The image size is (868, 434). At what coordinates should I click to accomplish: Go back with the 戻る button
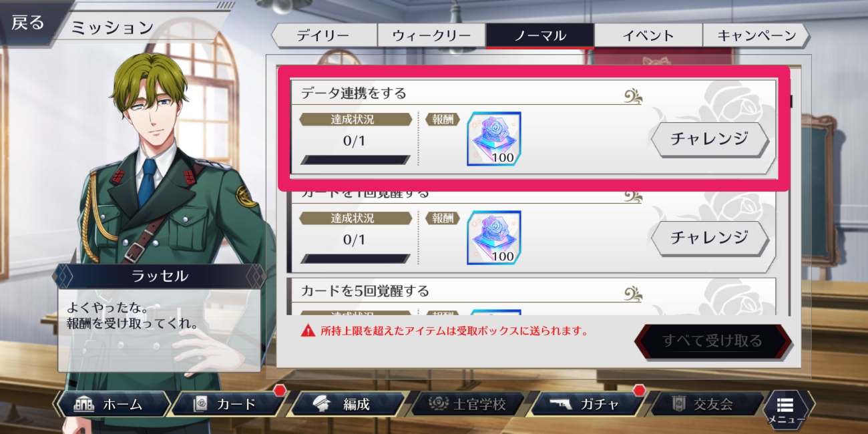pos(28,22)
